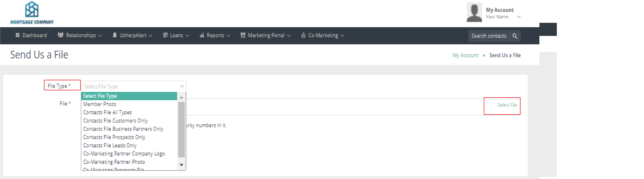The height and width of the screenshot is (179, 644).
Task: Go to My Account breadcrumb link
Action: 465,55
